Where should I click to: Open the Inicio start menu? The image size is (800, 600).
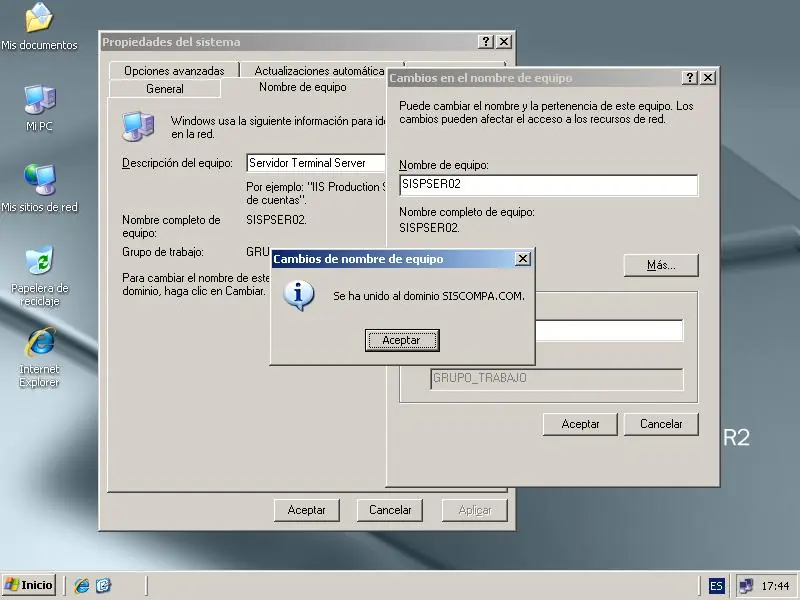(29, 585)
